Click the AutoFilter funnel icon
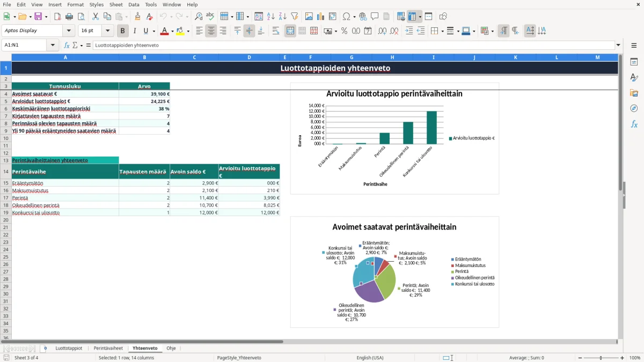 point(295,17)
